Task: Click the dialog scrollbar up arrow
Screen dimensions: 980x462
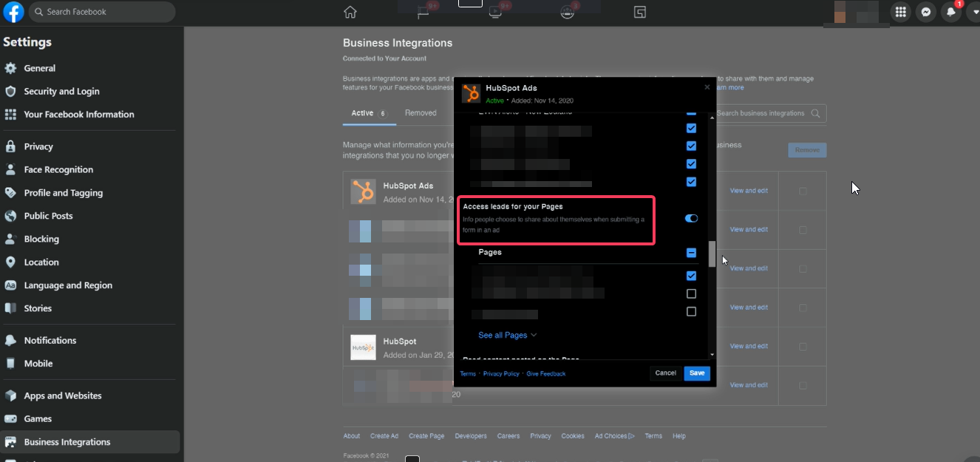Action: pyautogui.click(x=712, y=117)
